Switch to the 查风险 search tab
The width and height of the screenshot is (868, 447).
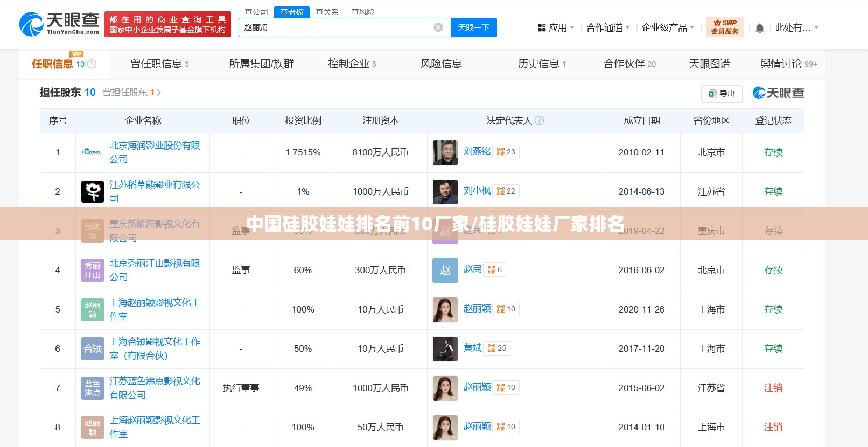point(363,12)
